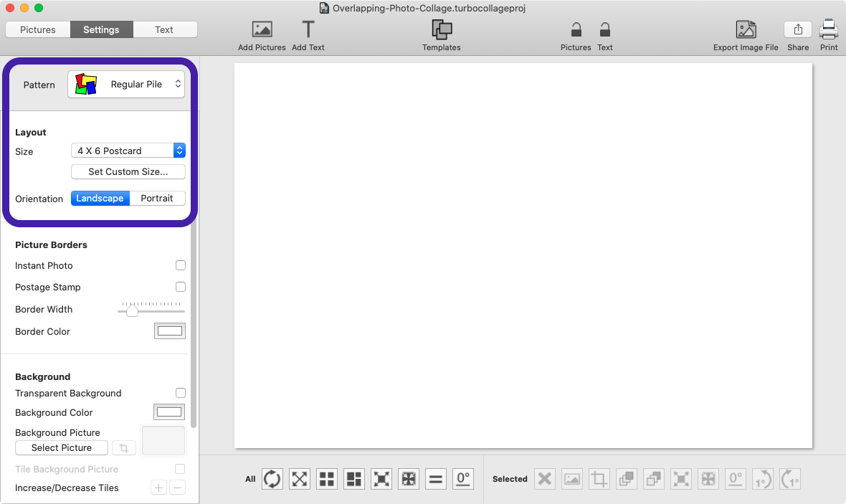
Task: Click Export Image File icon
Action: tap(746, 29)
